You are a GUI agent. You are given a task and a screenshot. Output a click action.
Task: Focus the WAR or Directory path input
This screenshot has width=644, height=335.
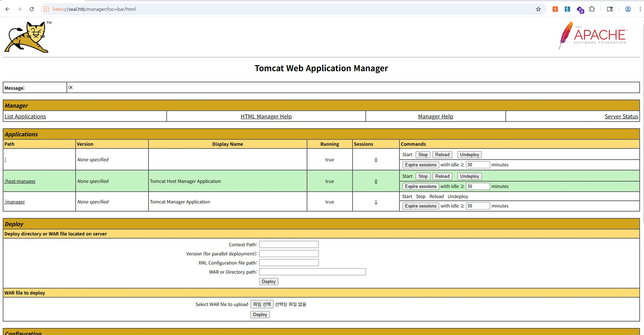(312, 272)
